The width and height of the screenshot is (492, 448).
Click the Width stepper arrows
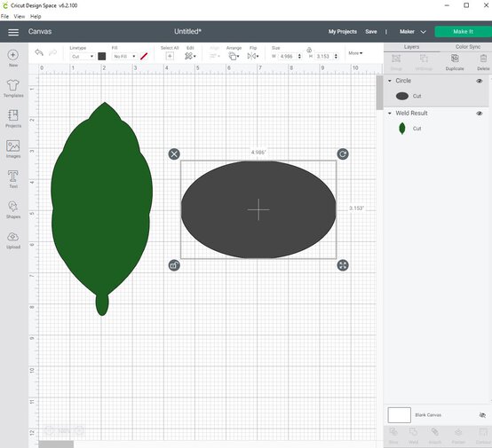point(299,57)
